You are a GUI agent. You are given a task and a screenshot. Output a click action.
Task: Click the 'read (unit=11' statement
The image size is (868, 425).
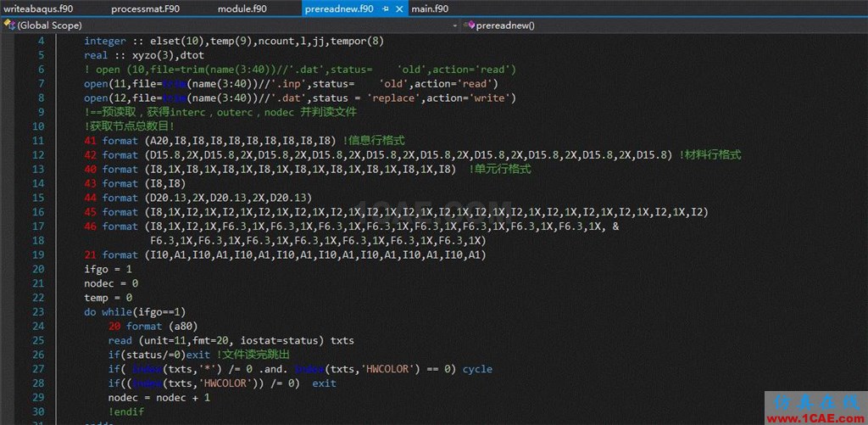coord(231,340)
